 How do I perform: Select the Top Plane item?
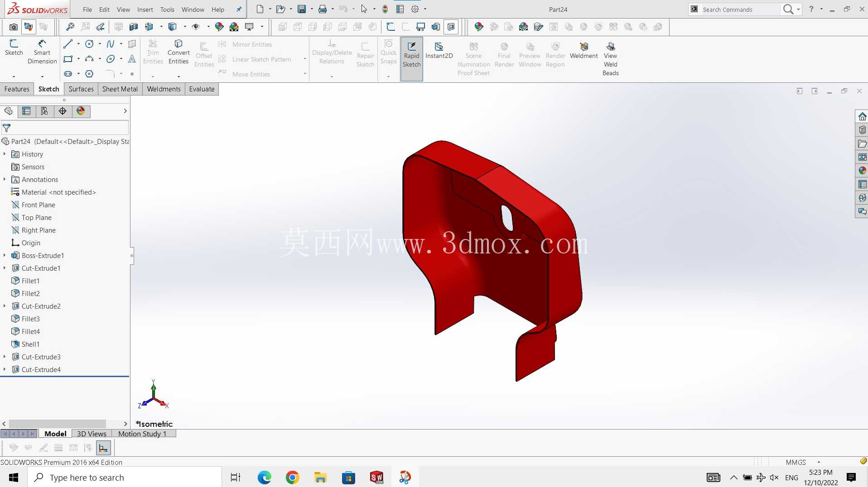tap(36, 218)
